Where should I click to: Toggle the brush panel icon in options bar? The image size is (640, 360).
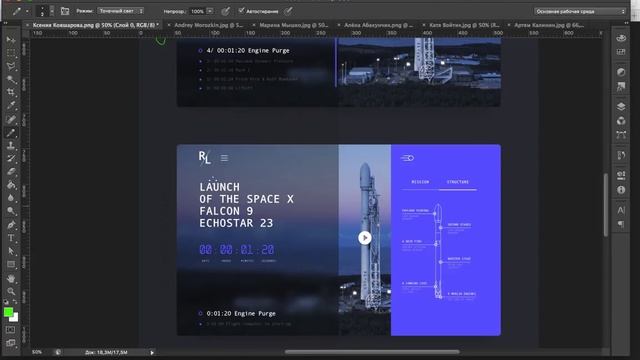65,11
